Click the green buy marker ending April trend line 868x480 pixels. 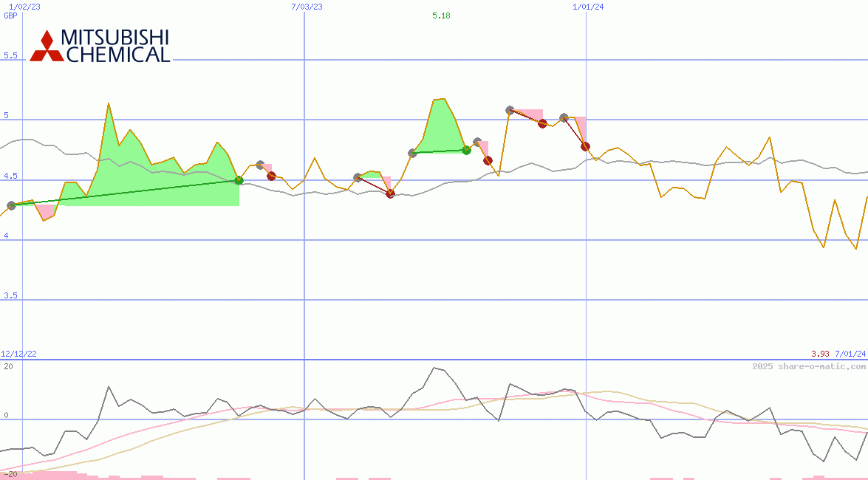coord(238,179)
